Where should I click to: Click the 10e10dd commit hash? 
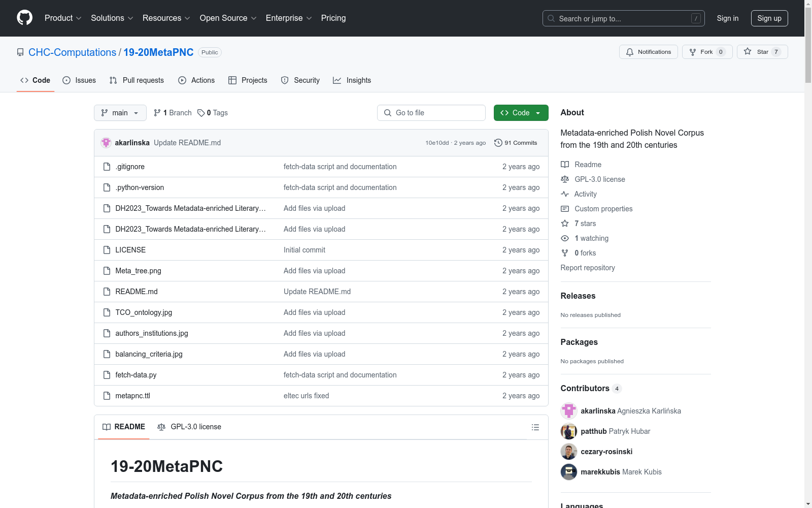(437, 143)
